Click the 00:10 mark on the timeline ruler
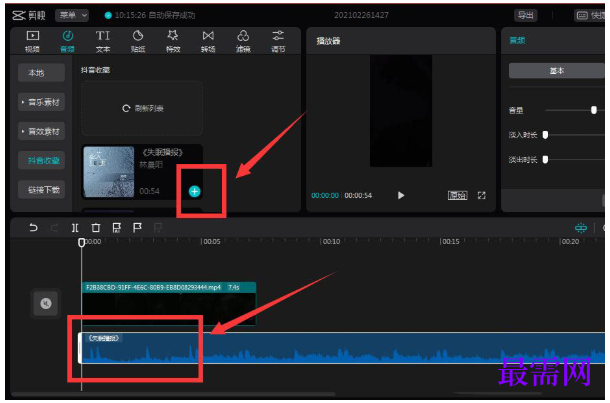This screenshot has width=610, height=403. click(331, 242)
